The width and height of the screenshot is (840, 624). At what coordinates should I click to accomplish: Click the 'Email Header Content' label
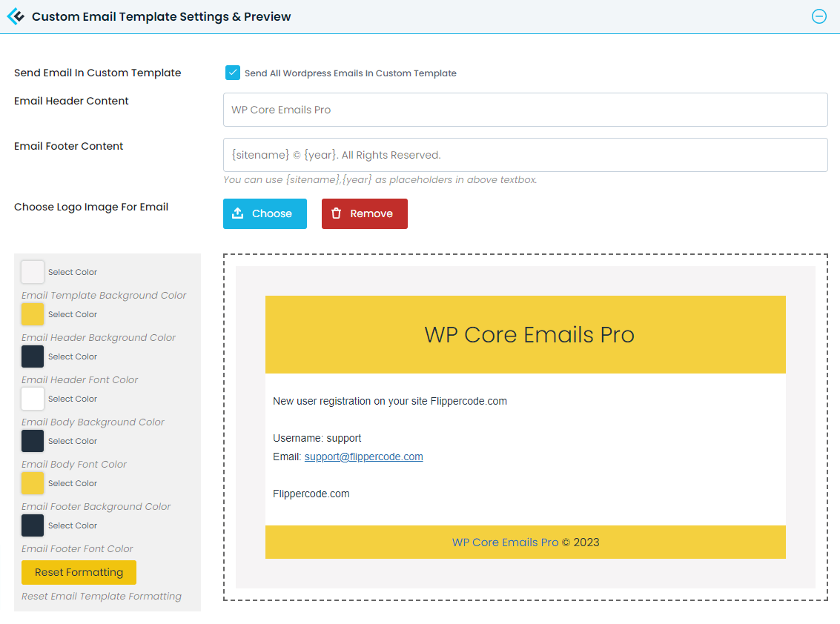[x=71, y=102]
